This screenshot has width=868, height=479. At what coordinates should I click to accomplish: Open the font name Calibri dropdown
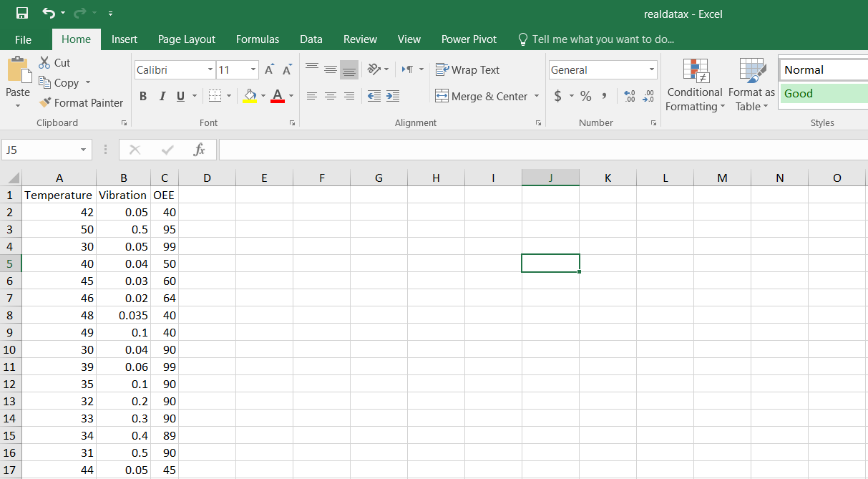(x=210, y=70)
